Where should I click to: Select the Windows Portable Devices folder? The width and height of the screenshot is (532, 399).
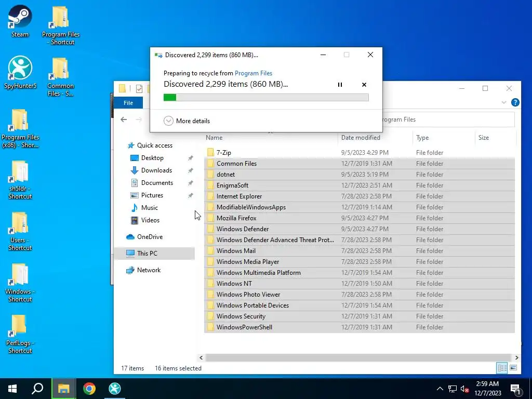(x=360, y=305)
